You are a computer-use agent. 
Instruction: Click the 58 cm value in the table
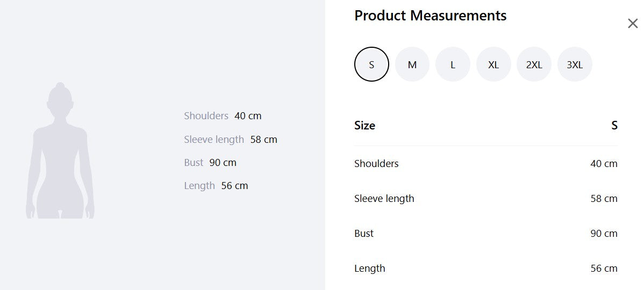pos(604,199)
